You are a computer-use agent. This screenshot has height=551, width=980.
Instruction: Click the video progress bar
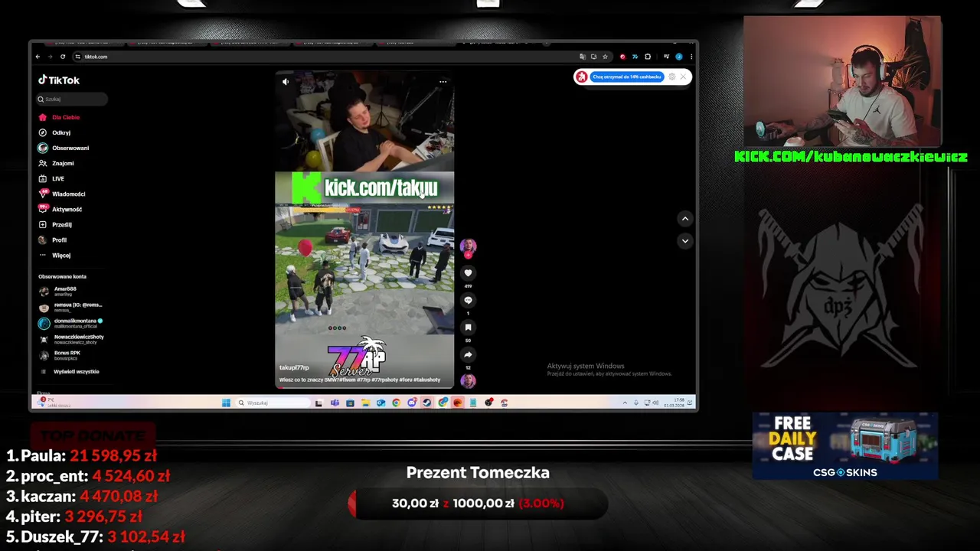364,387
